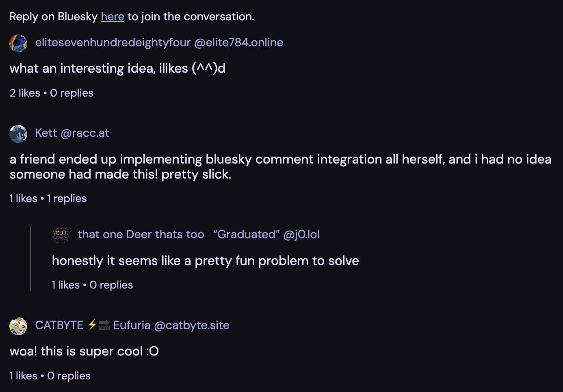Click the planet artwork in Kett's avatar
This screenshot has height=392, width=563.
[x=18, y=134]
